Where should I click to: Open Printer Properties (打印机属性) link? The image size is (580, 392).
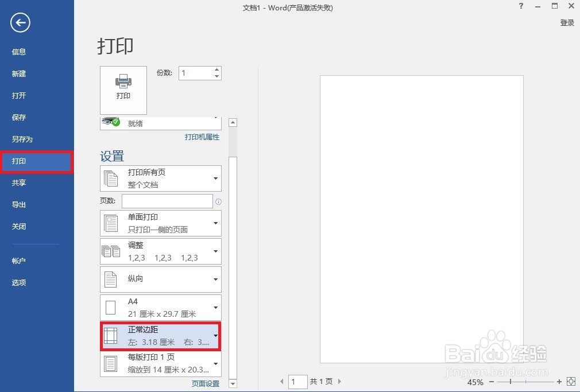[x=202, y=137]
